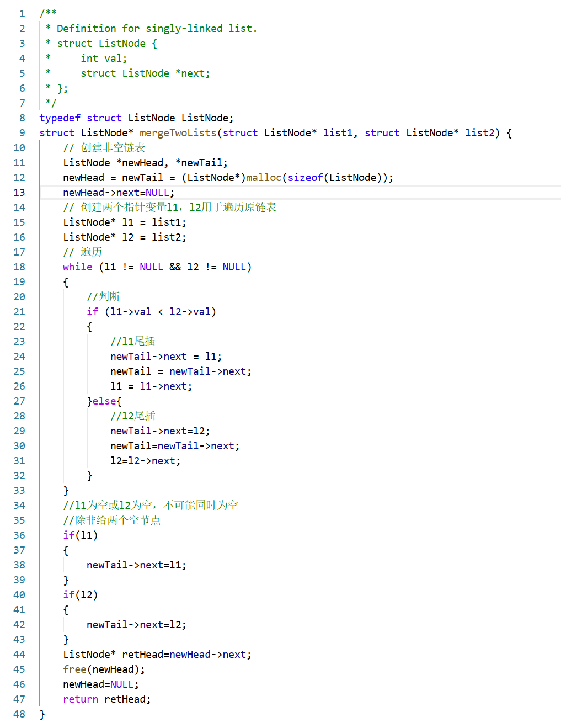Viewport: 561px width, 728px height.
Task: Click 'newTail->next = l1;' on line 24
Action: tap(166, 356)
